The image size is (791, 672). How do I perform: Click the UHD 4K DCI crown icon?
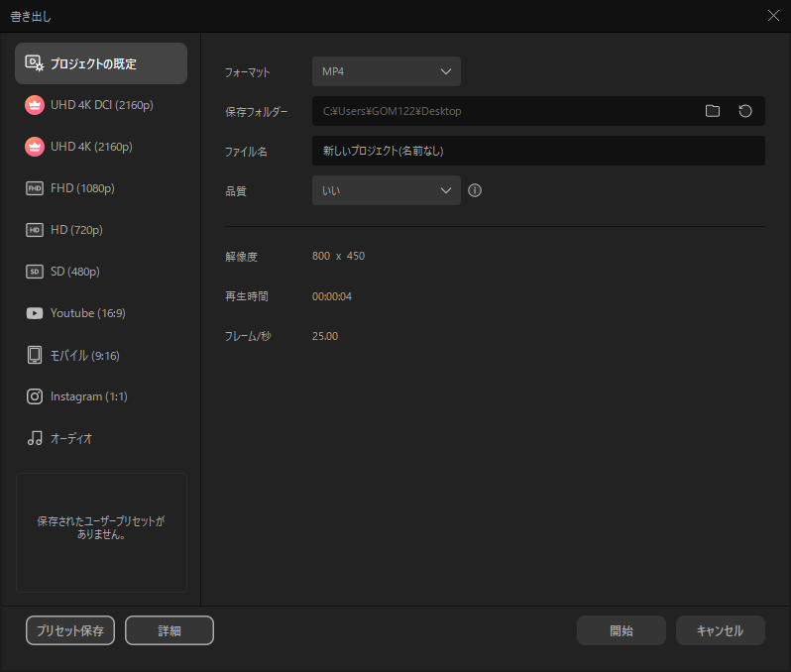(35, 105)
